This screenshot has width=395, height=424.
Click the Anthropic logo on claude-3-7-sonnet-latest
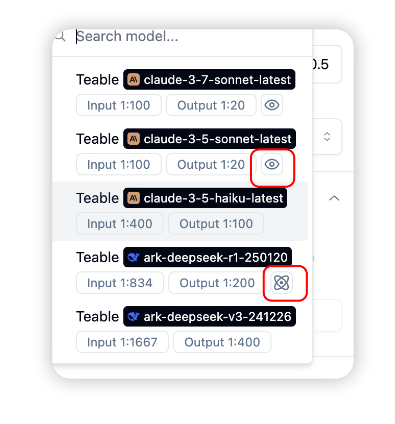coord(134,80)
